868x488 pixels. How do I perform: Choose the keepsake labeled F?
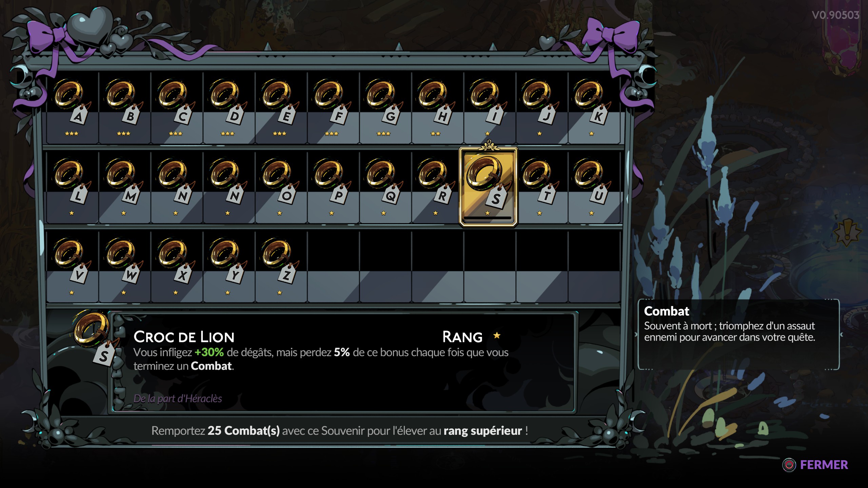click(x=332, y=108)
